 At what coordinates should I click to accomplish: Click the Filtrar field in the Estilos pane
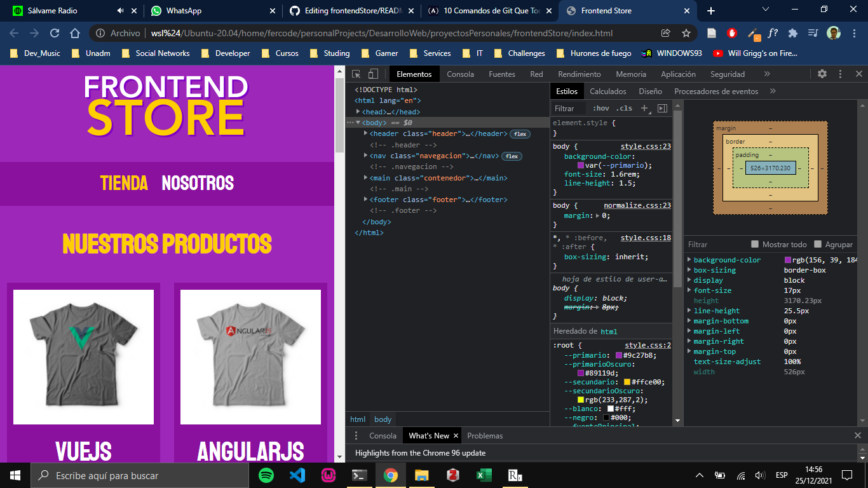coord(569,109)
